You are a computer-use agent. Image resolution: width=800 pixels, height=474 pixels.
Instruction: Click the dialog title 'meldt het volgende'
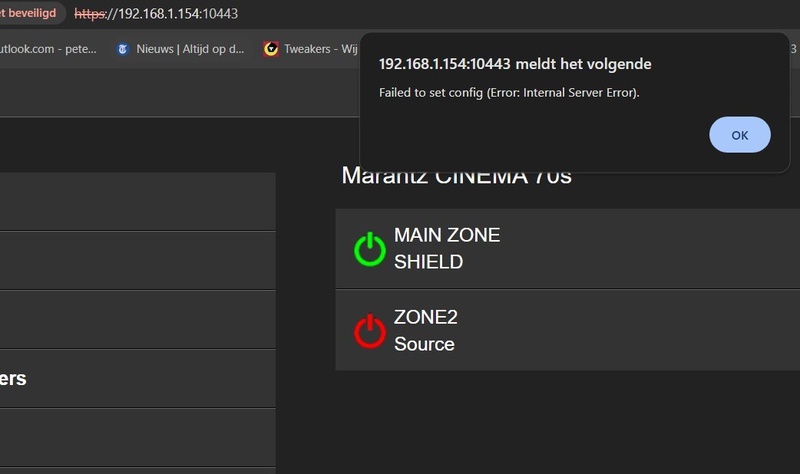[583, 64]
